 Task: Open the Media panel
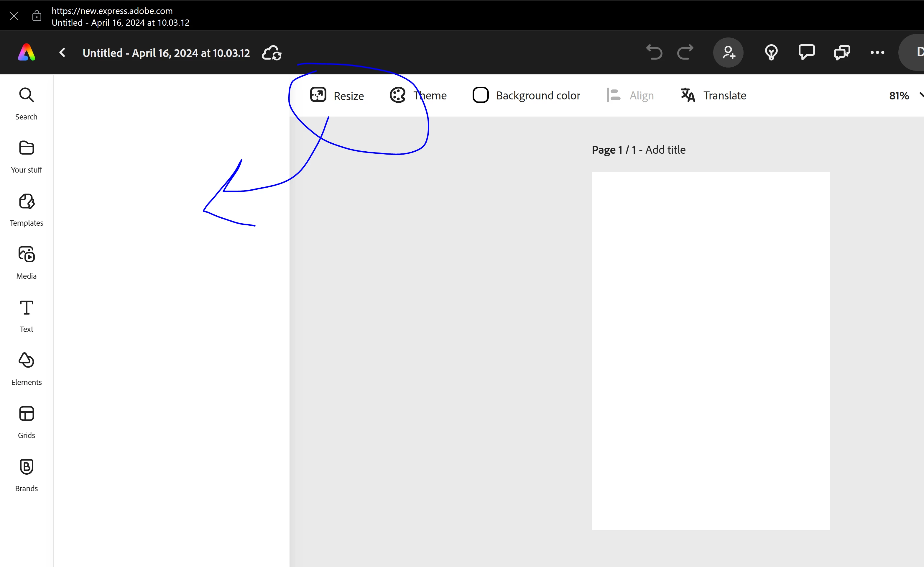click(x=26, y=262)
